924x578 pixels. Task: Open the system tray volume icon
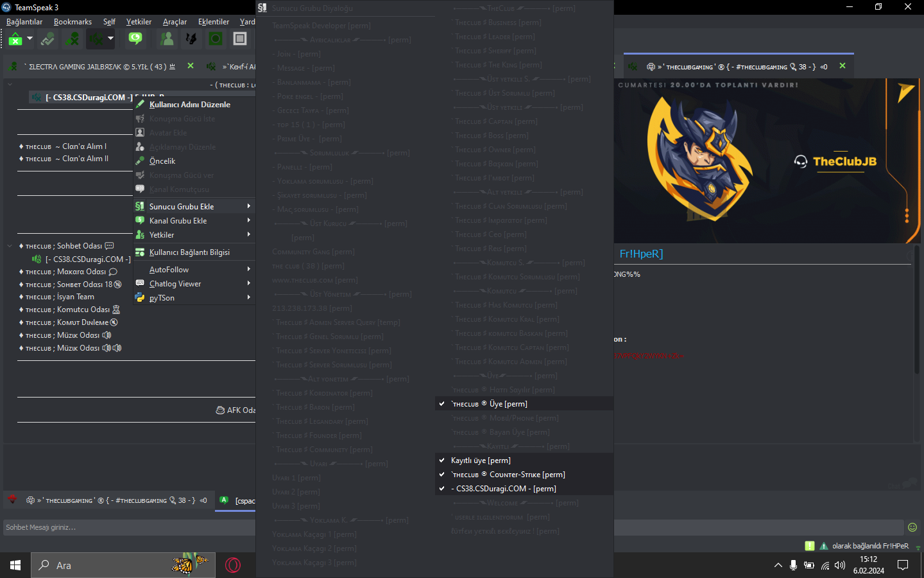click(x=840, y=565)
